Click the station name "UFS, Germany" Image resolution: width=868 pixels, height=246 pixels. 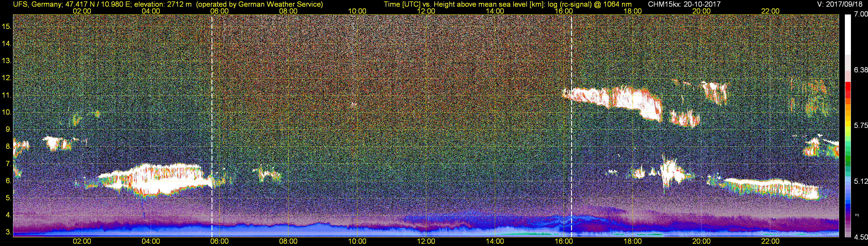pyautogui.click(x=37, y=4)
